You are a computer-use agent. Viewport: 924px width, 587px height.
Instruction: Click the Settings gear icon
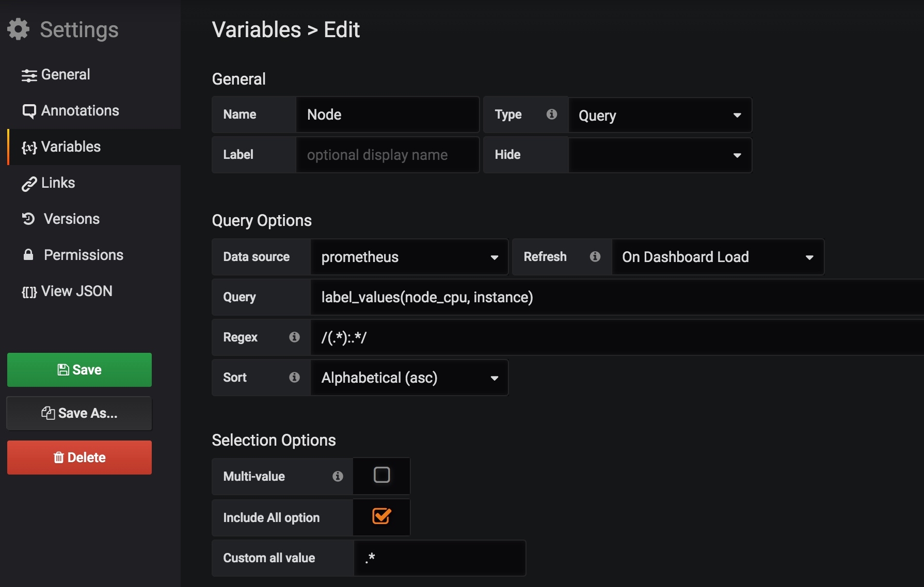pyautogui.click(x=19, y=29)
